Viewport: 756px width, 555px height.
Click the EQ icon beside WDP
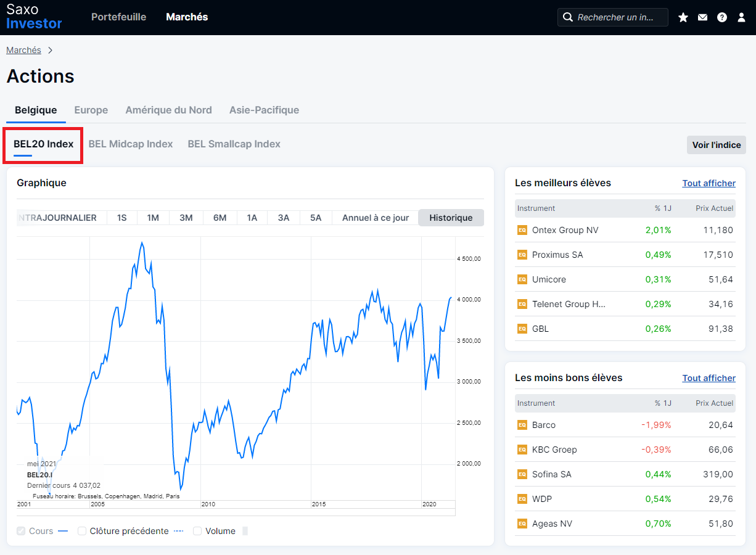(x=522, y=499)
